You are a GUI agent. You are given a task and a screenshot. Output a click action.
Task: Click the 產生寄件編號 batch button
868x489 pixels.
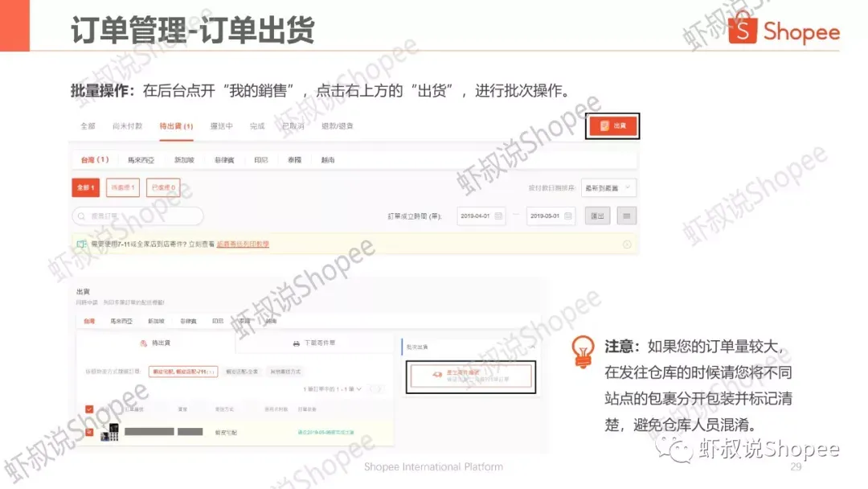click(471, 376)
